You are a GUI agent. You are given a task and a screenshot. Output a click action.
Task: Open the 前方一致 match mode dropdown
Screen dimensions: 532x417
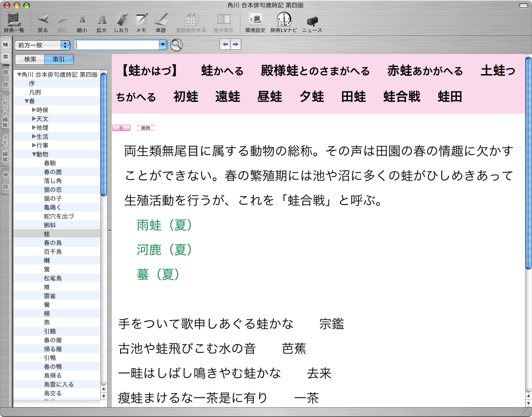pos(42,45)
